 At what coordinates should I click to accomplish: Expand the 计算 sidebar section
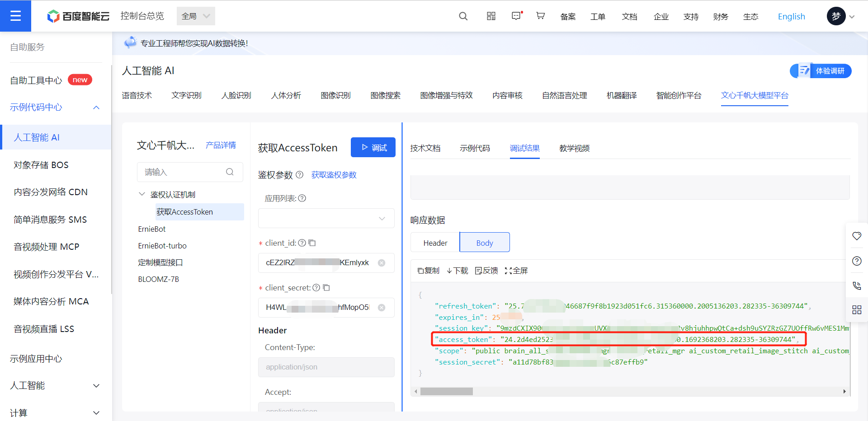pyautogui.click(x=96, y=413)
